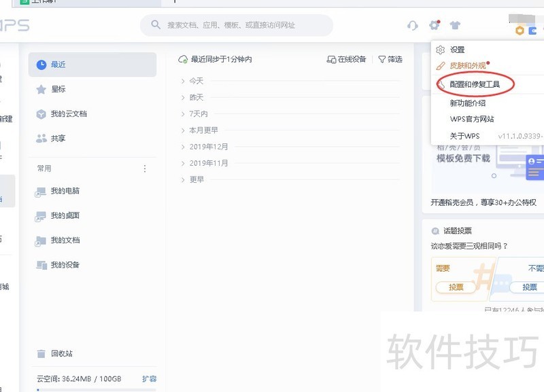This screenshot has width=544, height=392.
Task: Click the 扩容 link
Action: [x=149, y=378]
